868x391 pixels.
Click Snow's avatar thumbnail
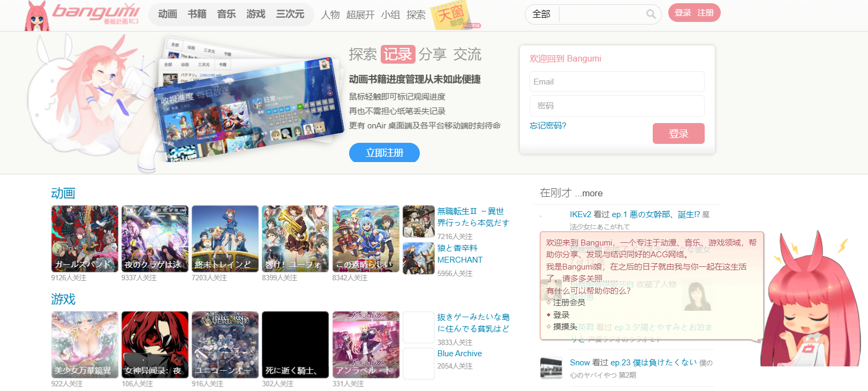click(x=551, y=368)
